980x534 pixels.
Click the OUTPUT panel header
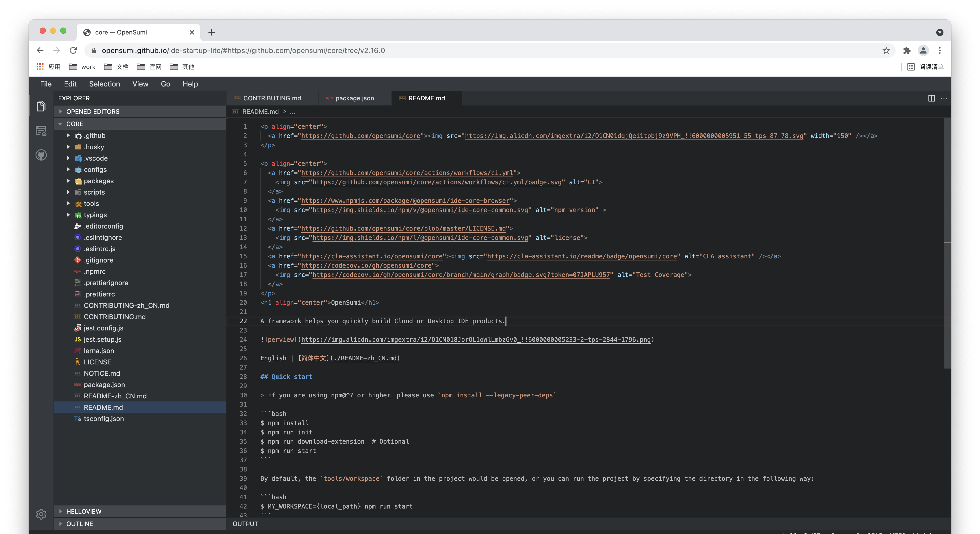(x=245, y=524)
